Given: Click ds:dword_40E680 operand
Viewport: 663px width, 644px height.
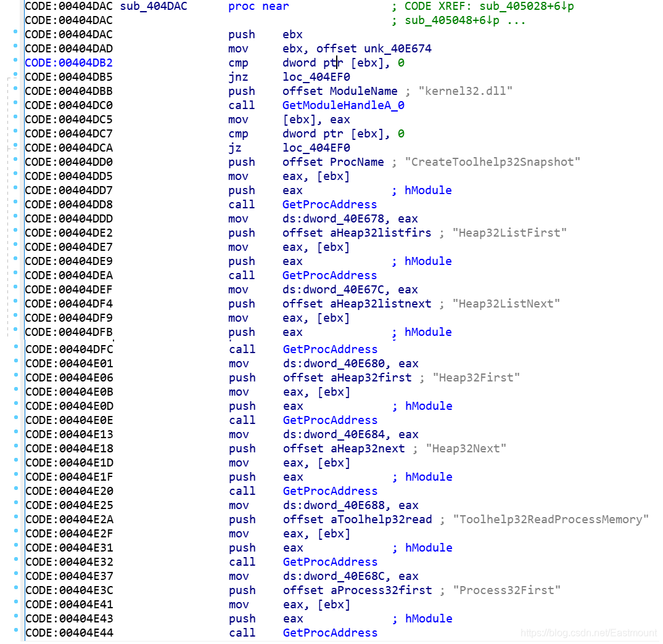Looking at the screenshot, I should 334,364.
